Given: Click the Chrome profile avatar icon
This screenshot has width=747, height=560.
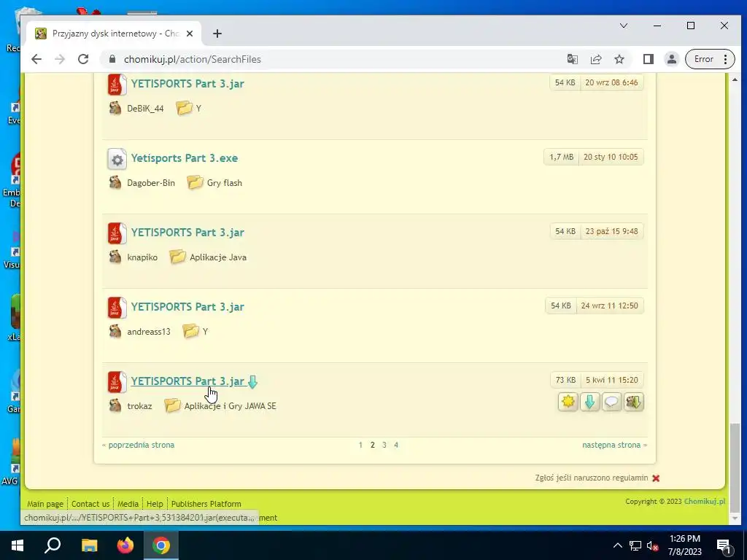Looking at the screenshot, I should (x=672, y=59).
